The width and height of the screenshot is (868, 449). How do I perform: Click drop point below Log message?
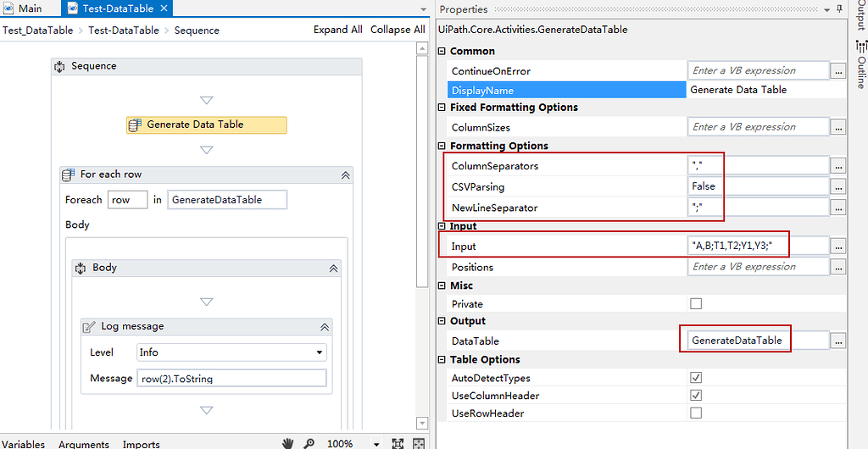pos(207,410)
